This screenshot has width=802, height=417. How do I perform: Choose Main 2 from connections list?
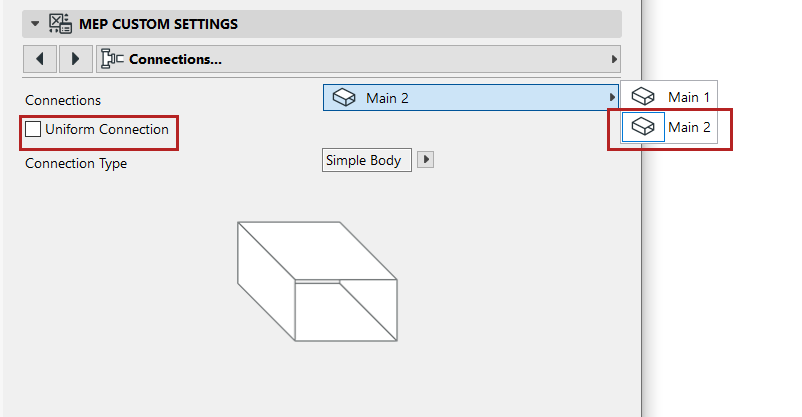click(688, 127)
